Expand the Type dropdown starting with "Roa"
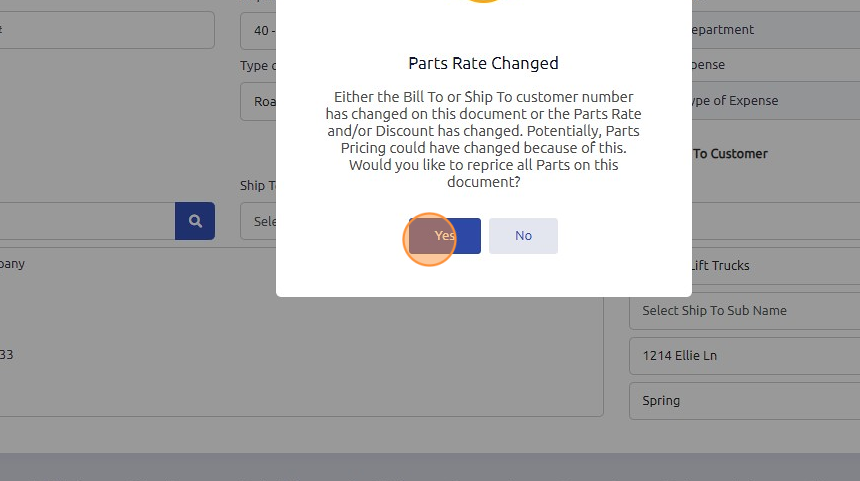 258,101
